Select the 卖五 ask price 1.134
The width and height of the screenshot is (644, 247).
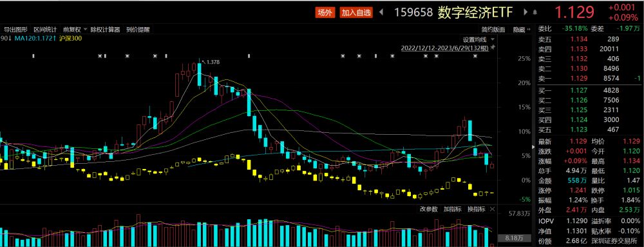[x=580, y=39]
